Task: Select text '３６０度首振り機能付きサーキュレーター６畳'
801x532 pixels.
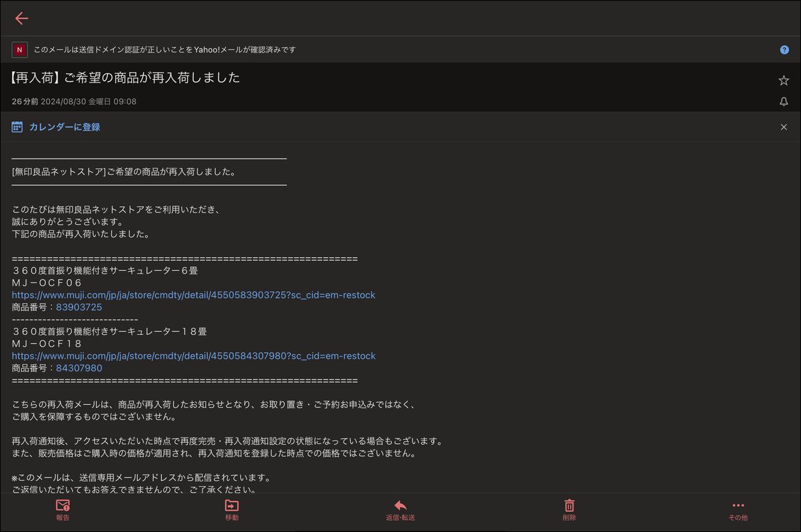Action: [105, 271]
